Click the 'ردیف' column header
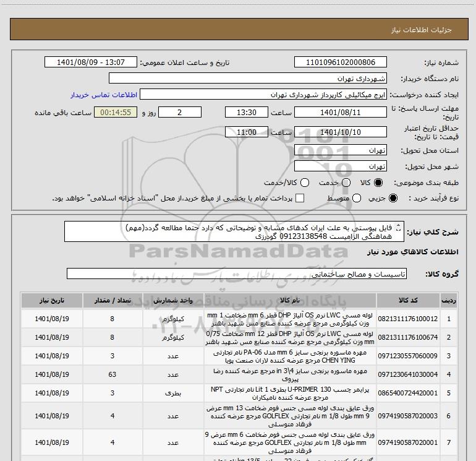The height and width of the screenshot is (461, 476). (448, 300)
